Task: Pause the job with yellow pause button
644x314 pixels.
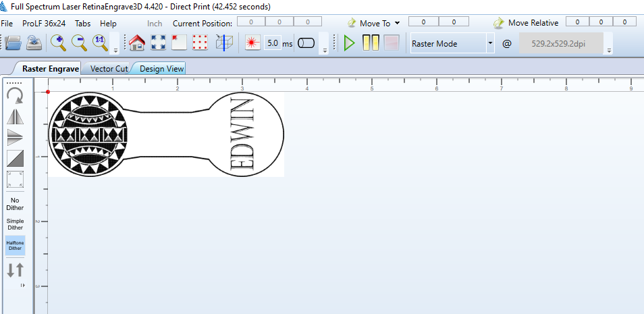Action: [371, 43]
